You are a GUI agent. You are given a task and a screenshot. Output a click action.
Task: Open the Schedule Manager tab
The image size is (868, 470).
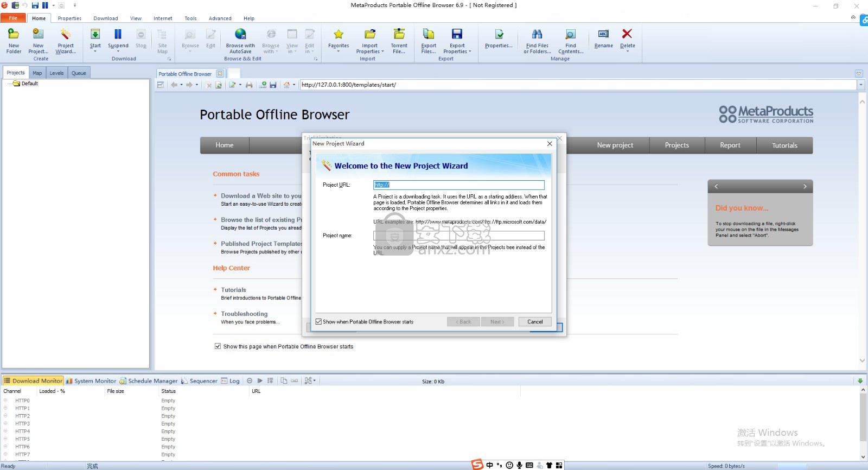point(149,381)
